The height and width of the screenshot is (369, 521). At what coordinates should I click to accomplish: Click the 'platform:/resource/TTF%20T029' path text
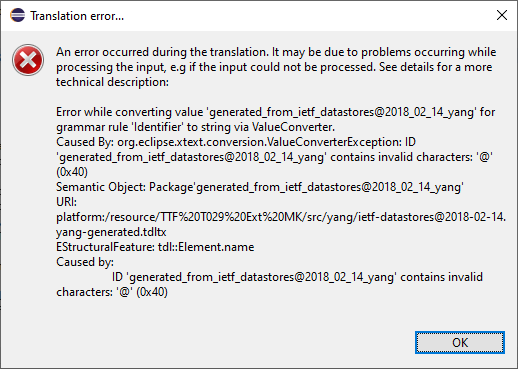click(281, 217)
